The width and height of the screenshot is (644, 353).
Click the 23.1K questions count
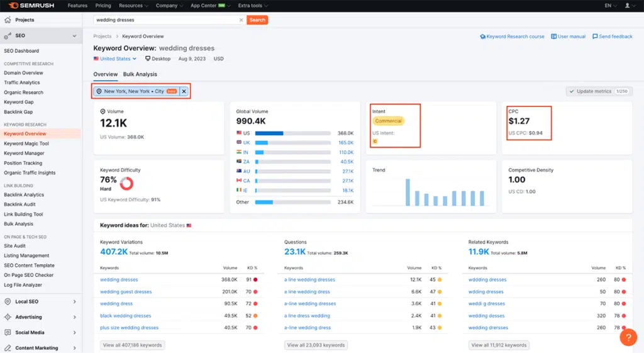tap(295, 252)
